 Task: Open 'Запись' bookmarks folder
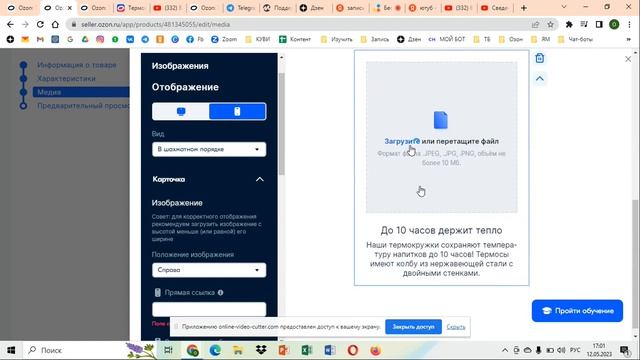pyautogui.click(x=375, y=39)
